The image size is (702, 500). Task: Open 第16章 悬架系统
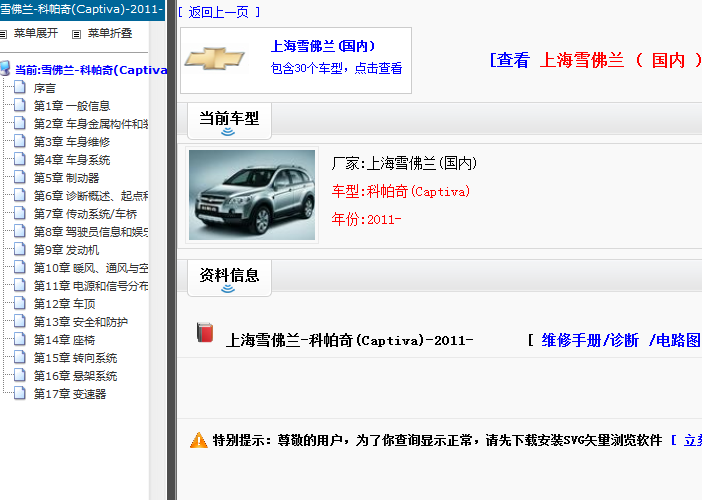[76, 376]
